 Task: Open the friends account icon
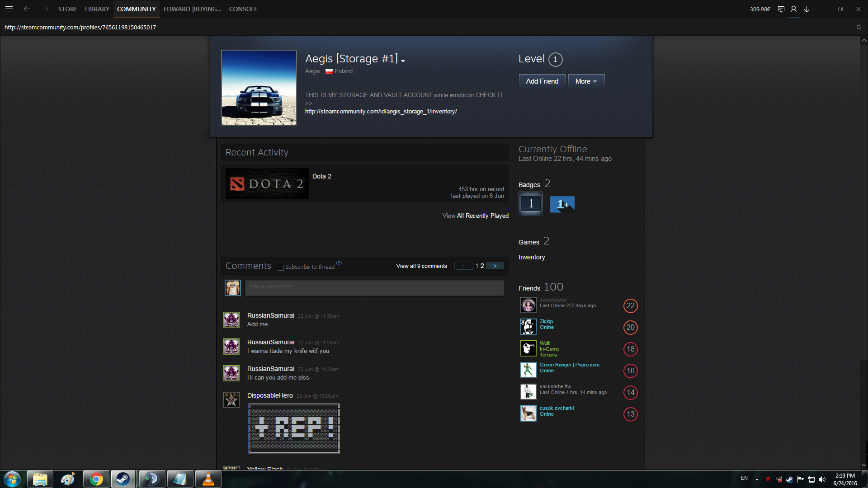pyautogui.click(x=793, y=9)
